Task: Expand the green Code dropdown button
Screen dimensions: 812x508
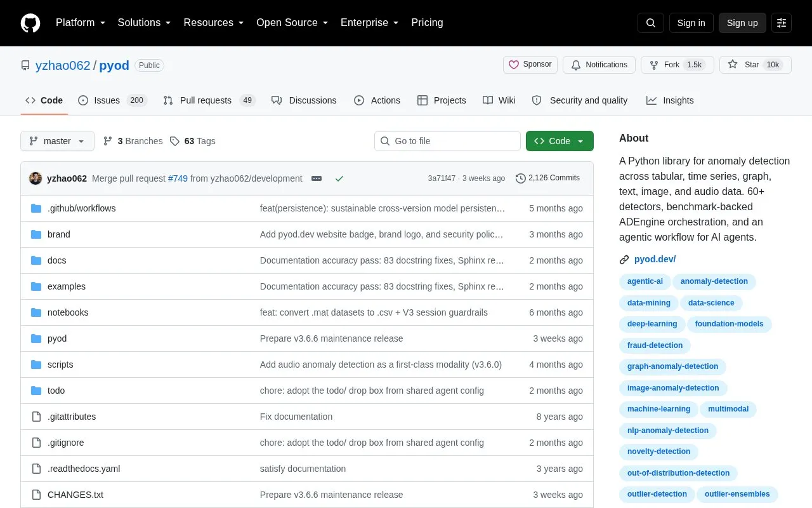Action: 560,141
